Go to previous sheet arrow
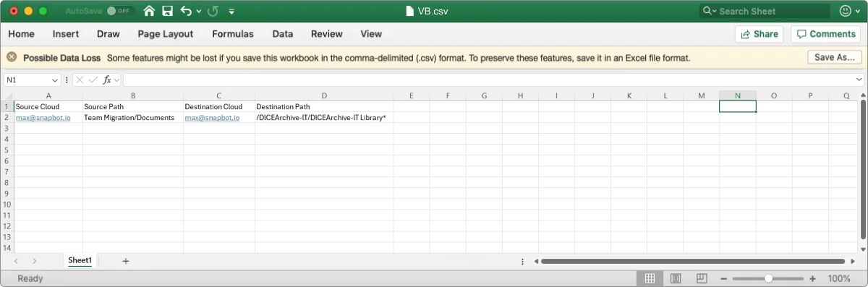Screen dimensions: 868x287 pos(16,261)
